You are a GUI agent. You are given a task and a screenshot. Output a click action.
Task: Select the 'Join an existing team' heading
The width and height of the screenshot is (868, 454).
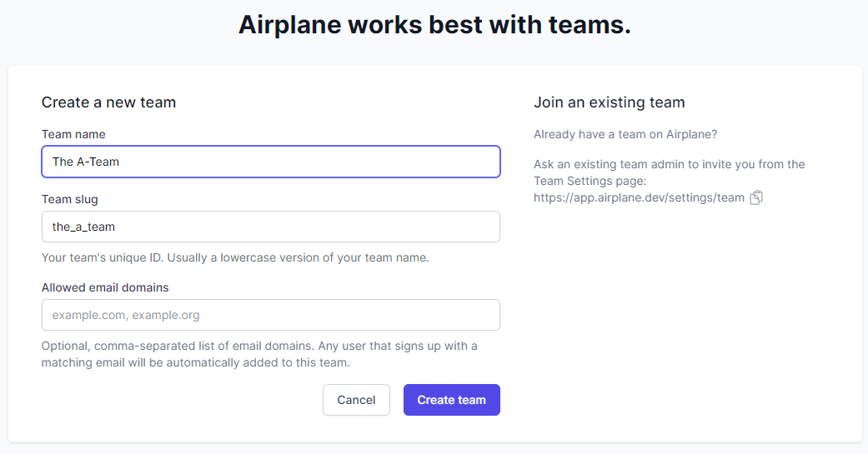coord(610,102)
